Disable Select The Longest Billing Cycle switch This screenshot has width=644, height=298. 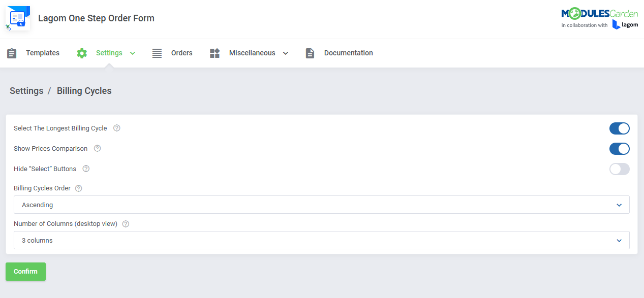[x=620, y=128]
